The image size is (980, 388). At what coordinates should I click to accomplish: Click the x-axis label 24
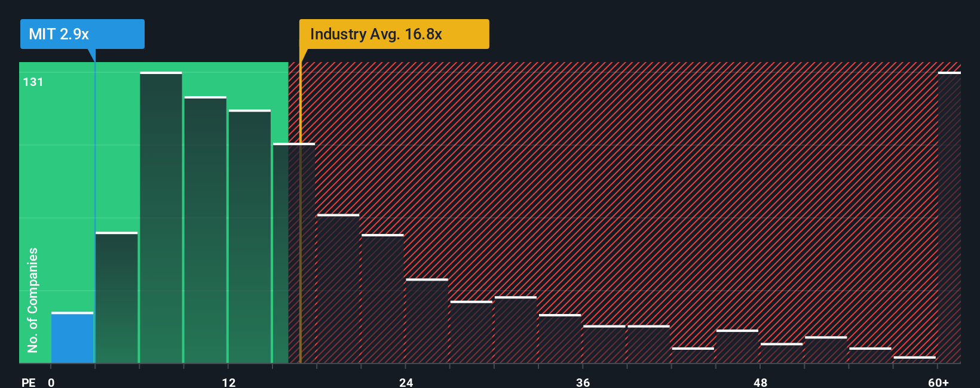click(x=406, y=382)
